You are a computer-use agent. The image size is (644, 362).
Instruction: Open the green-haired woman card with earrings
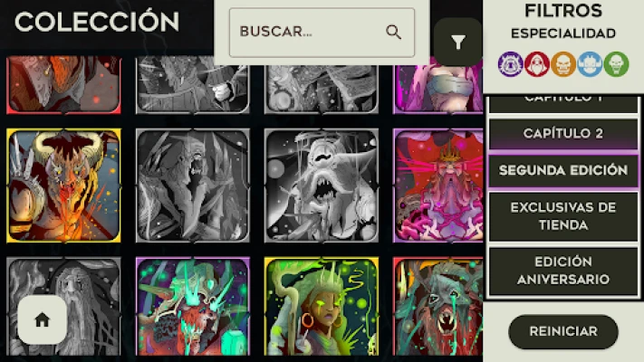(x=322, y=306)
